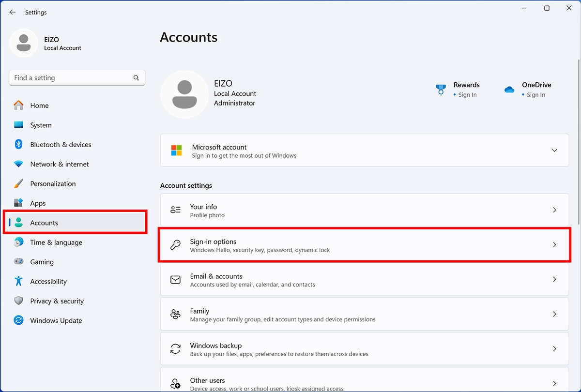581x392 pixels.
Task: Click the Settings window title text
Action: coord(36,13)
